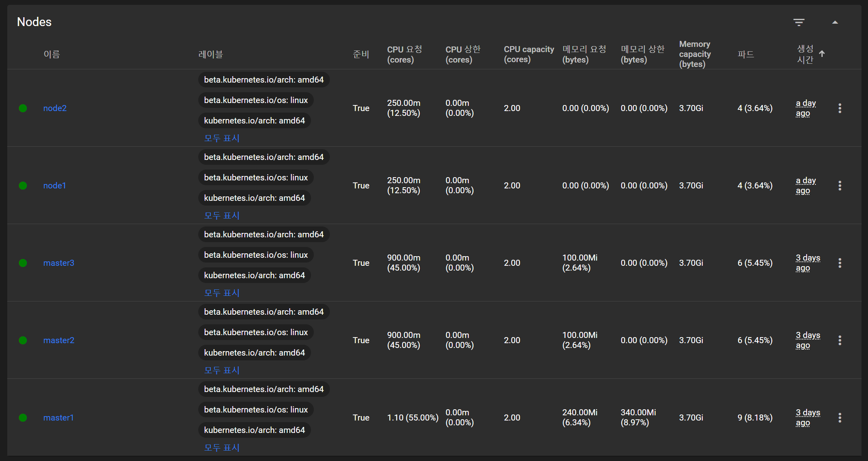The height and width of the screenshot is (461, 868).
Task: Show all labels for master2
Action: coord(222,370)
